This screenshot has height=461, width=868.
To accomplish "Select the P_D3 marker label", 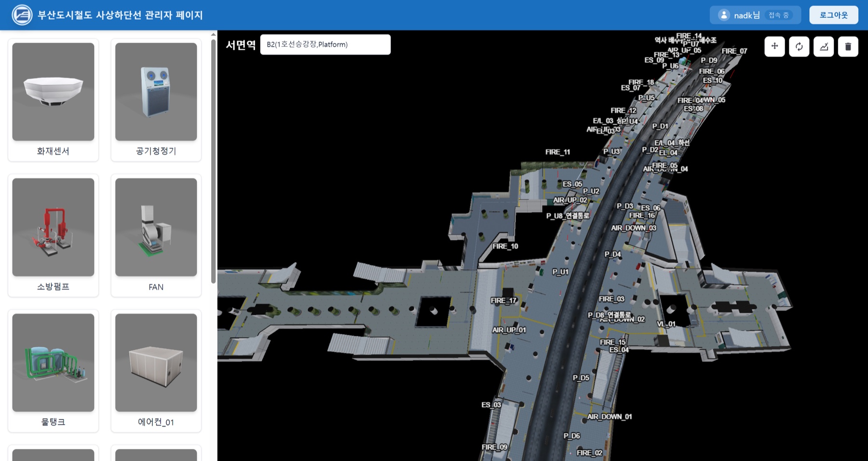I will click(x=625, y=206).
